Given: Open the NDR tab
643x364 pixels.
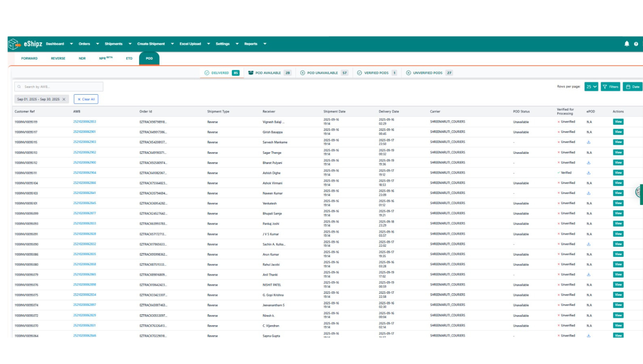Looking at the screenshot, I should point(82,58).
